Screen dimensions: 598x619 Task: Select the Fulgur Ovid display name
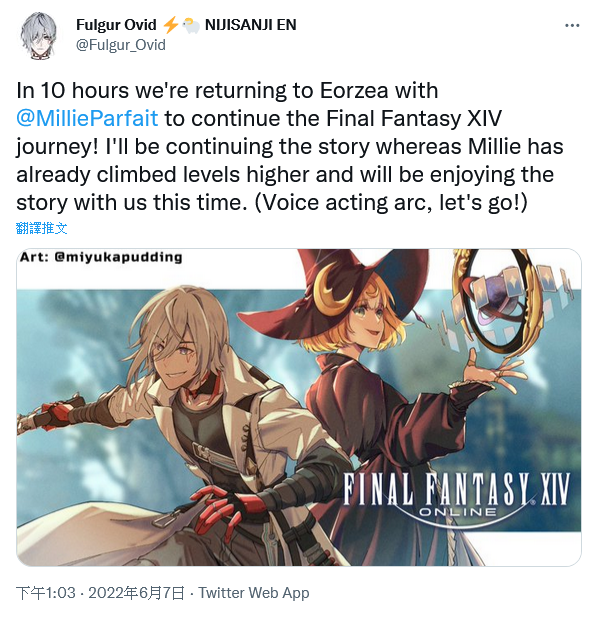pyautogui.click(x=116, y=25)
